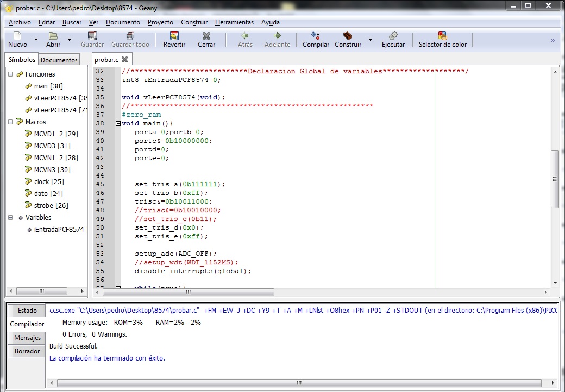Select main [38] in symbol tree
This screenshot has height=392, width=565.
pos(48,86)
